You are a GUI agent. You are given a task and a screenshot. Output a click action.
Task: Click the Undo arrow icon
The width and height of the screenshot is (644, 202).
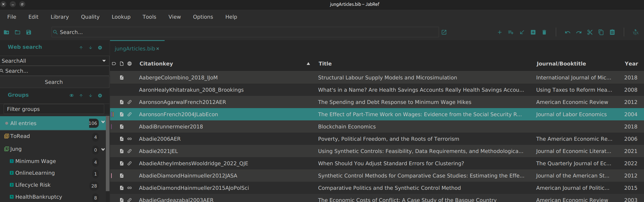[567, 32]
